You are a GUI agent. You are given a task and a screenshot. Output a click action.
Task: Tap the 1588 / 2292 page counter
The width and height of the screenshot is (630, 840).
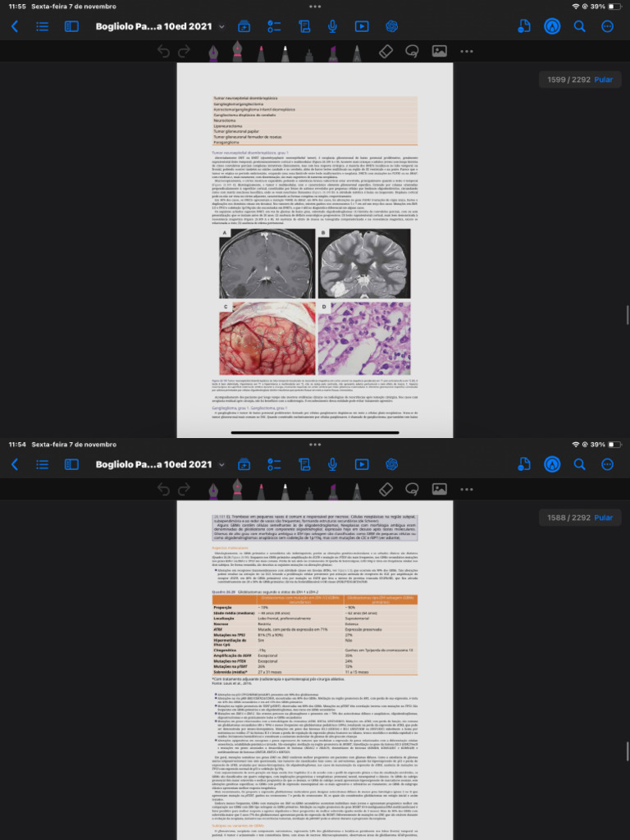click(568, 518)
